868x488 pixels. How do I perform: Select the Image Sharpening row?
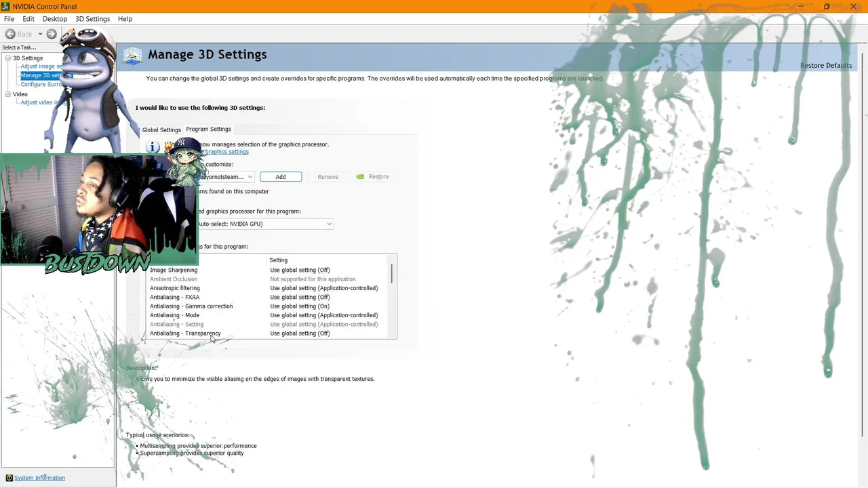coord(268,270)
